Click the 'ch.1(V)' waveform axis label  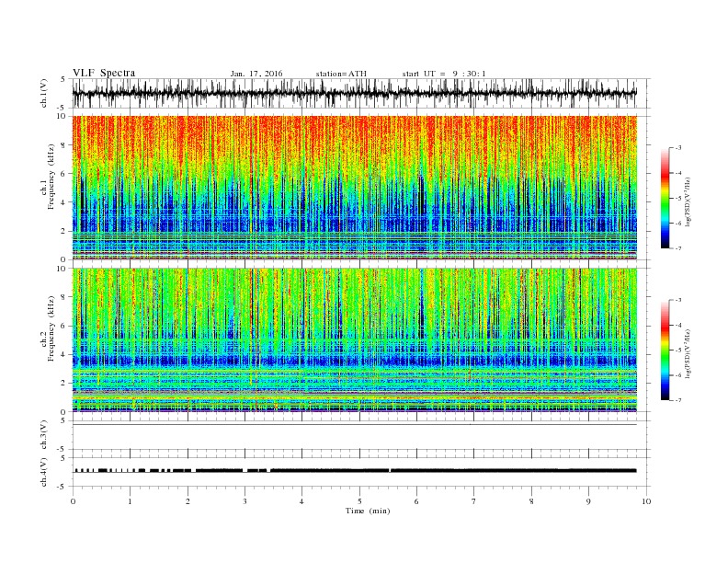click(44, 93)
